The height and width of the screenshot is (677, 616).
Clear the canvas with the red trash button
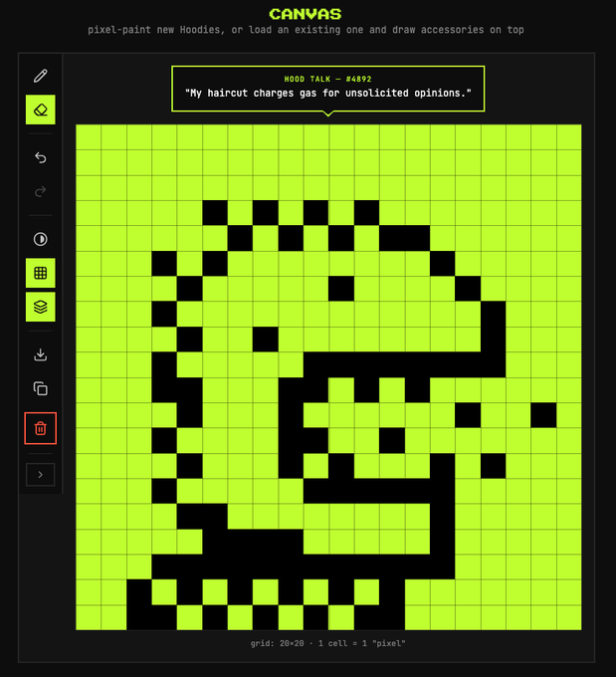coord(40,428)
